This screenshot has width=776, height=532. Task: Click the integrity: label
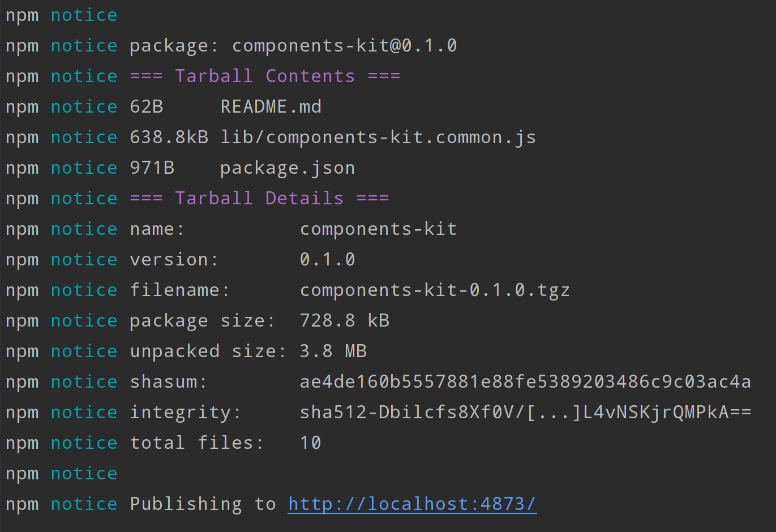pyautogui.click(x=186, y=412)
